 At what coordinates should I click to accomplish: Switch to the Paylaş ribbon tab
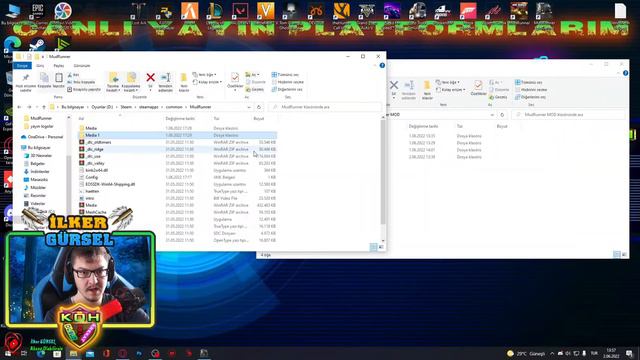(x=59, y=66)
